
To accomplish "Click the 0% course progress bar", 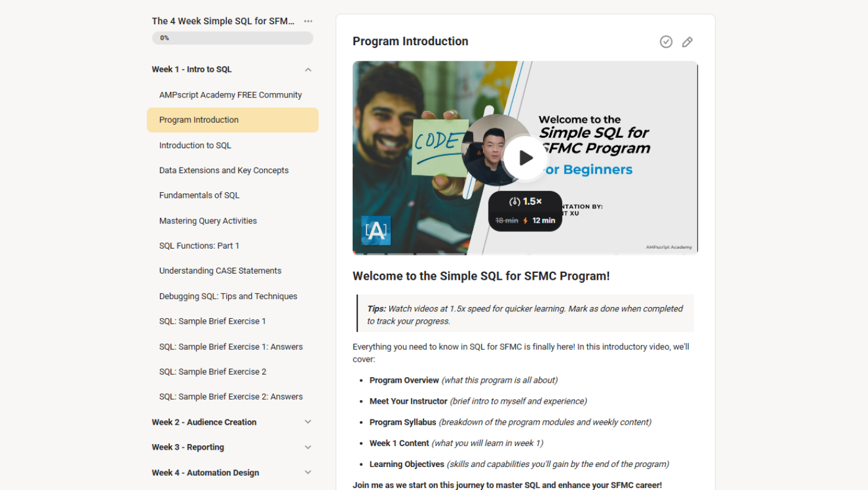I will (232, 38).
